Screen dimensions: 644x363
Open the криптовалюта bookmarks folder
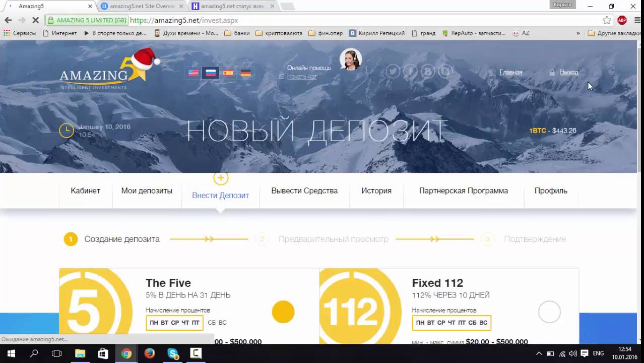(279, 33)
